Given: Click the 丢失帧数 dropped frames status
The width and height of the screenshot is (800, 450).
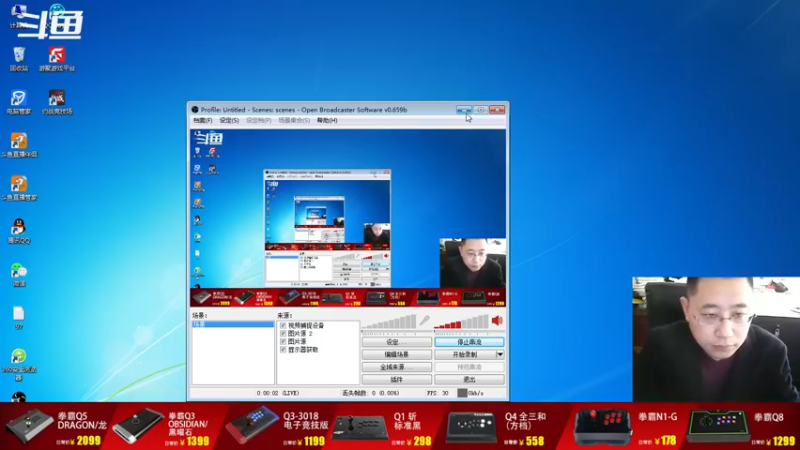Looking at the screenshot, I should 370,393.
